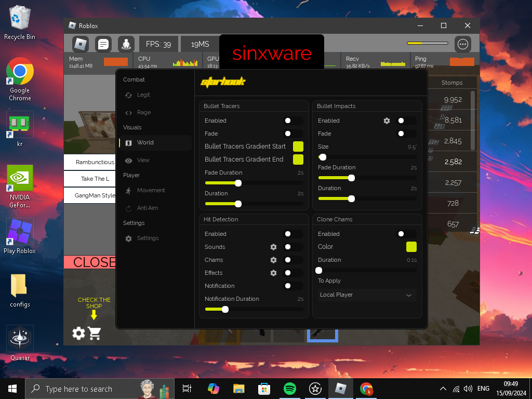Open the three-dots more menu in Roblox
Screen dimensions: 532x399
(463, 44)
